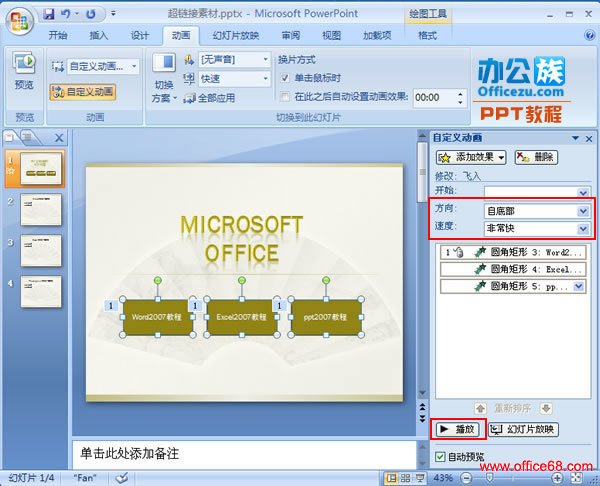Switch to the 加载项 ribbon tab

[x=377, y=36]
